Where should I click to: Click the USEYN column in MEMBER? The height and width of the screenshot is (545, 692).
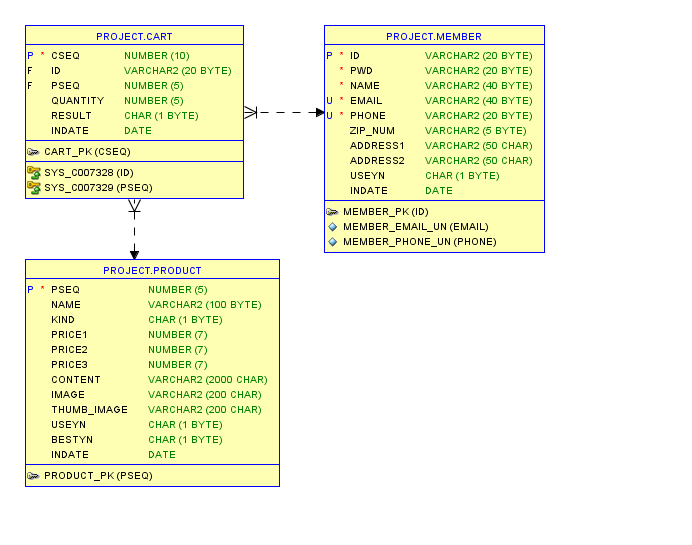(x=367, y=176)
